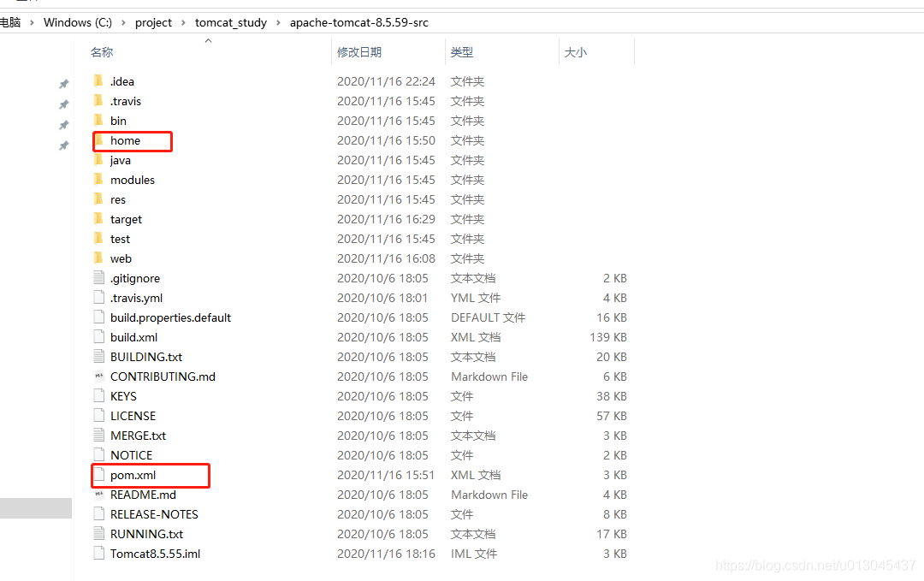The width and height of the screenshot is (924, 581).
Task: Select the java folder row
Action: 121,160
